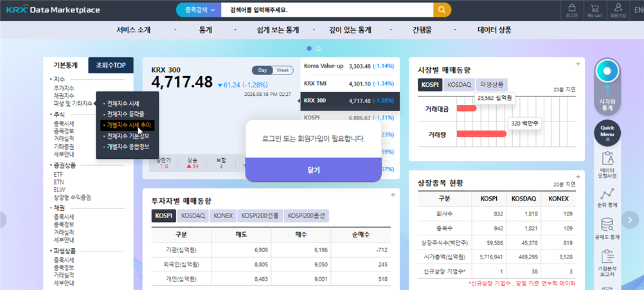
Task: Choose 개별지수 종합정보 submenu item
Action: pos(128,146)
